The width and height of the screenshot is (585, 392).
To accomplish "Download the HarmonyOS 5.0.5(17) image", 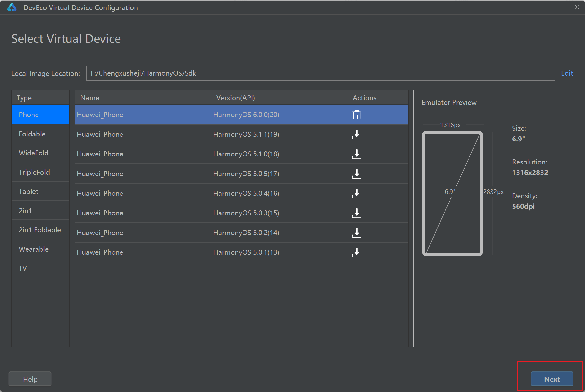I will click(x=356, y=174).
